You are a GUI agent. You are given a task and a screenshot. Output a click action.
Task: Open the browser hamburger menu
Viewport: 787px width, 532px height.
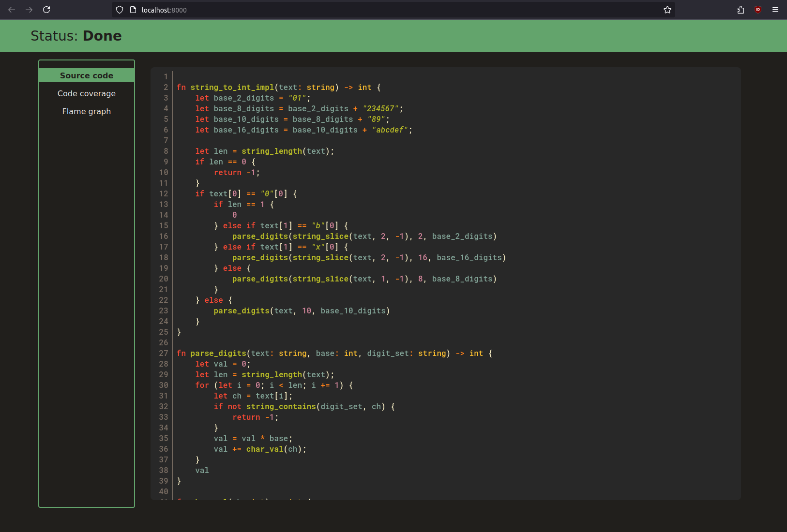click(x=775, y=10)
